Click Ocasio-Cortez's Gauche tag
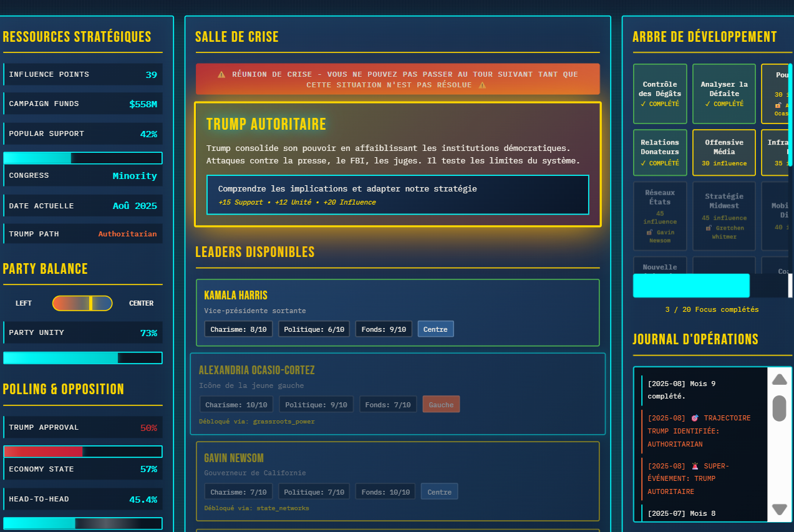Viewport: 794px width, 532px height. (x=441, y=404)
